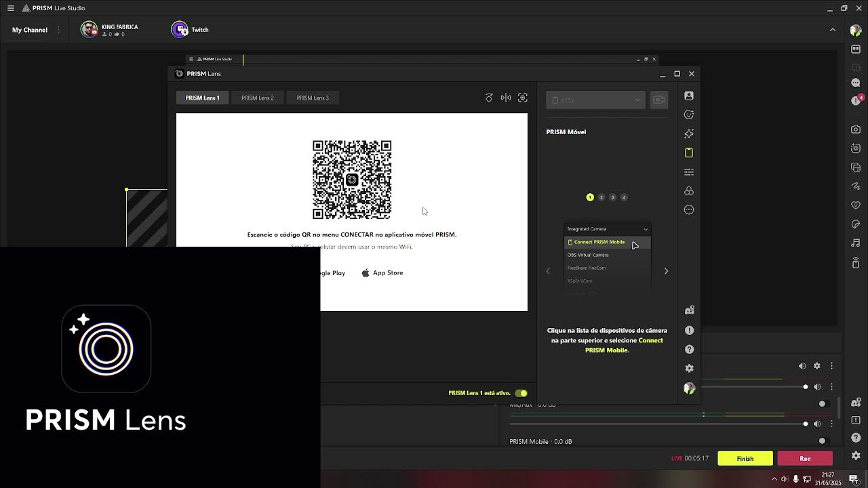Screen dimensions: 868x488
Task: Click the focus frame icon above Lens preview
Action: (523, 98)
